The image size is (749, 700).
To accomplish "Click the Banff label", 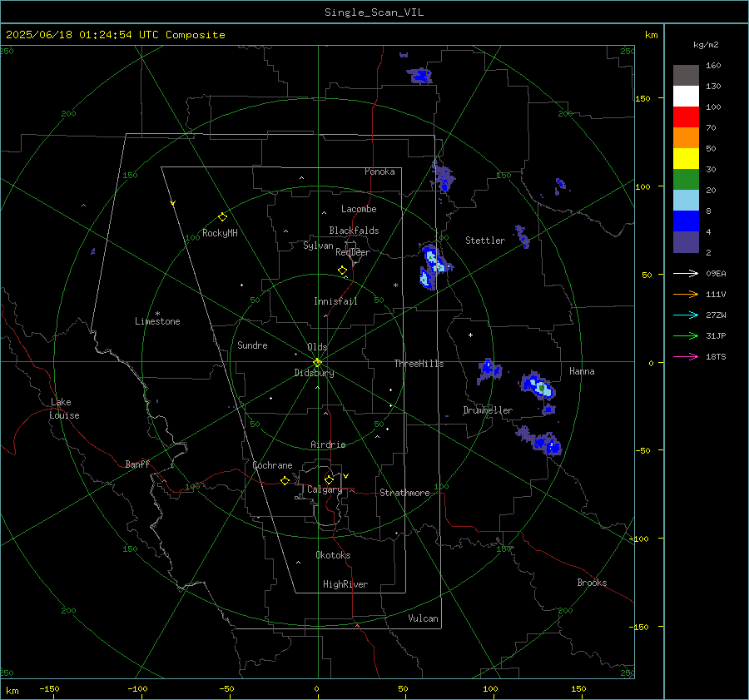I will coord(137,464).
